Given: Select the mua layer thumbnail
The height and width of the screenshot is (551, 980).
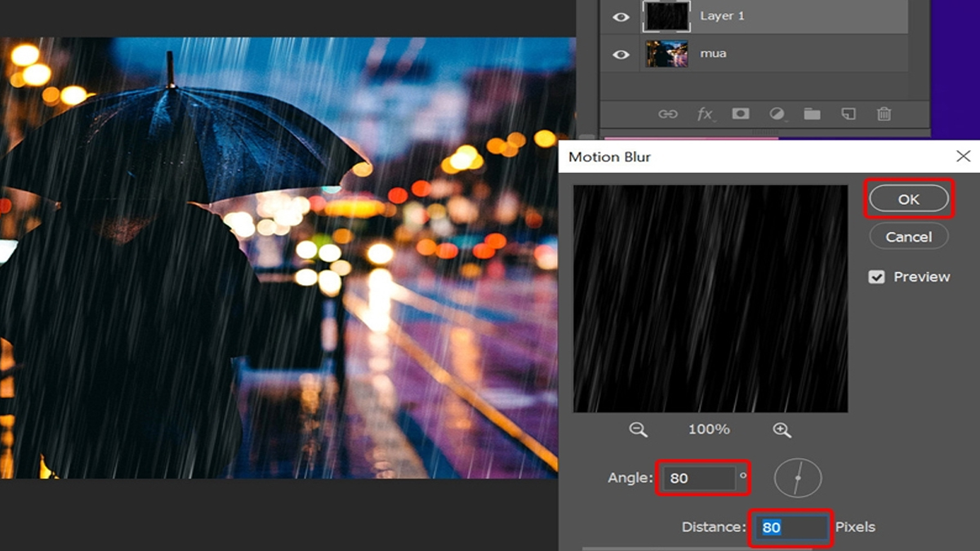Looking at the screenshot, I should pyautogui.click(x=666, y=54).
